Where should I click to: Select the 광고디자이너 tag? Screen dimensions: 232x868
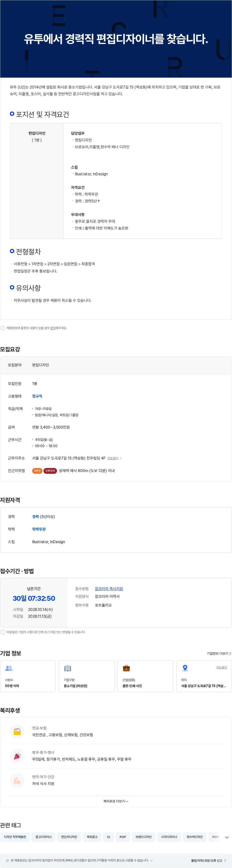tap(43, 837)
